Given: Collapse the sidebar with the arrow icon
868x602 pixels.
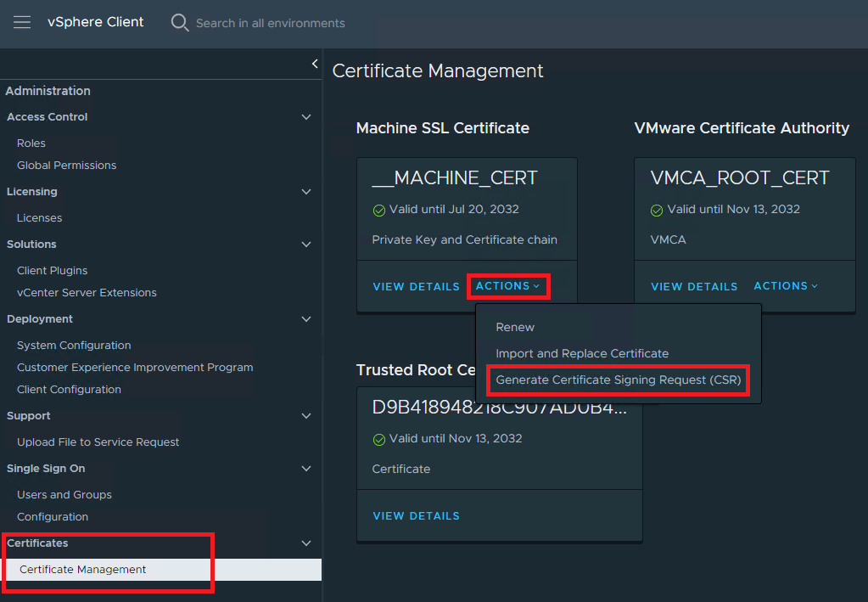Looking at the screenshot, I should pyautogui.click(x=315, y=64).
